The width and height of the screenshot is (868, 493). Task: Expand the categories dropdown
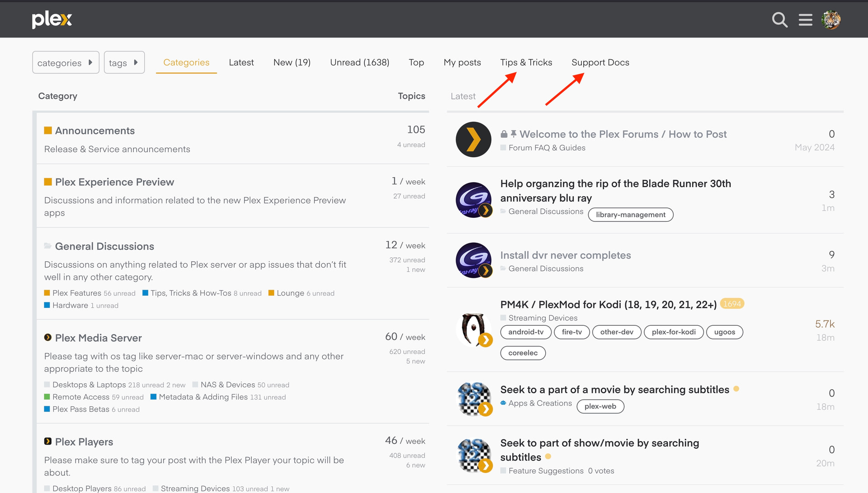66,63
